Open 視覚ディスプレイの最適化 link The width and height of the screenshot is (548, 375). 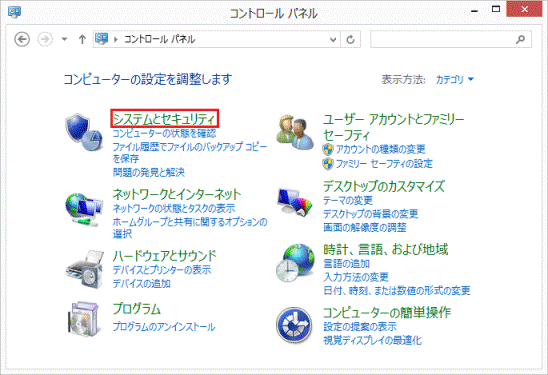(x=372, y=340)
